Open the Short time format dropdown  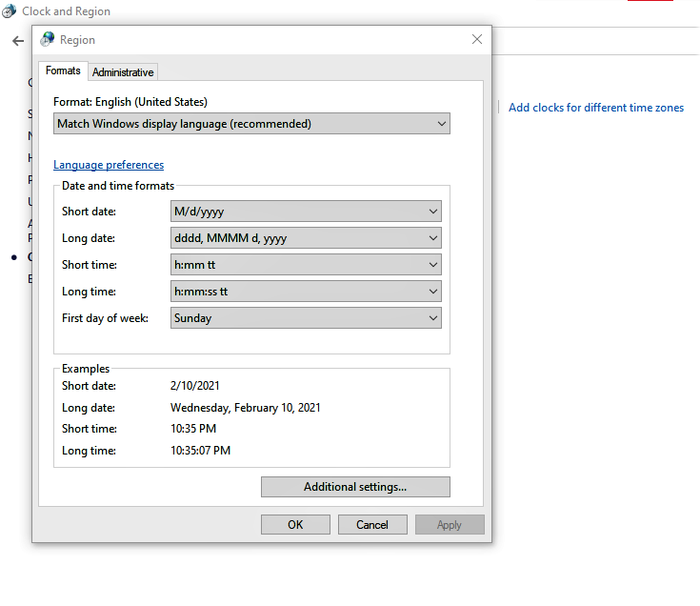[x=306, y=265]
